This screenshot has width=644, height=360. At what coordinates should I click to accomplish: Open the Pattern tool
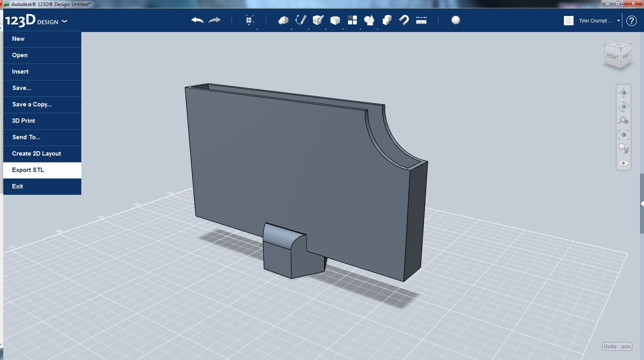(x=352, y=20)
